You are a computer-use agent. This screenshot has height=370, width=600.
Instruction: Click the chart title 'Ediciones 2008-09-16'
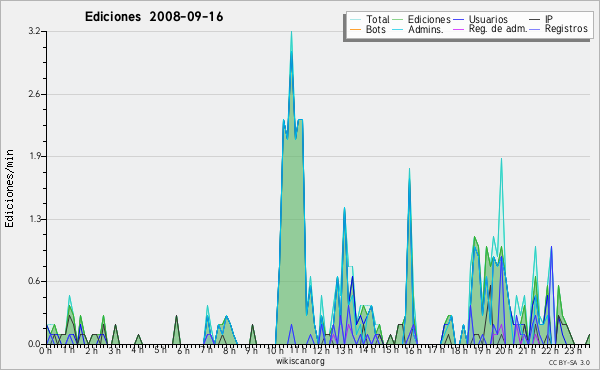(154, 17)
